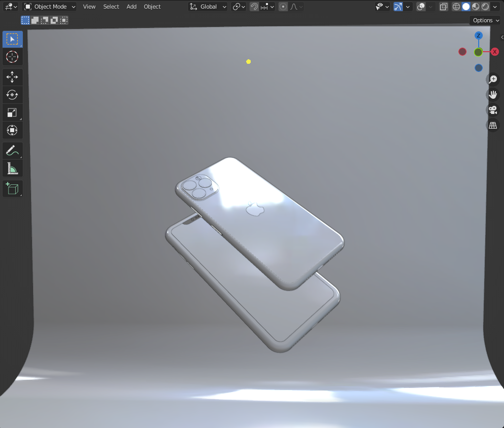The height and width of the screenshot is (428, 504).
Task: Open the viewport shading options dropdown
Action: (495, 7)
